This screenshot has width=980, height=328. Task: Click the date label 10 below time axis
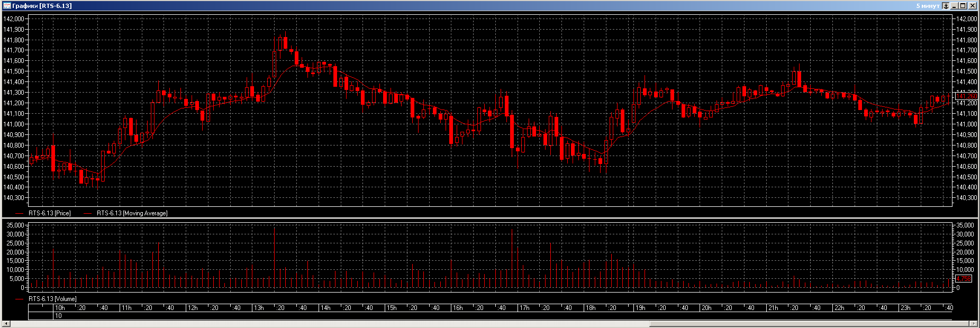[58, 316]
